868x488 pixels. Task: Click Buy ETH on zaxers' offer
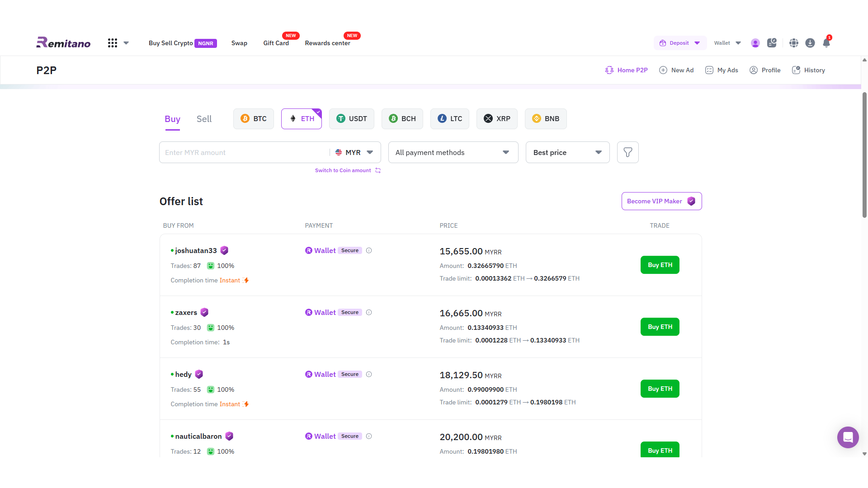coord(660,327)
